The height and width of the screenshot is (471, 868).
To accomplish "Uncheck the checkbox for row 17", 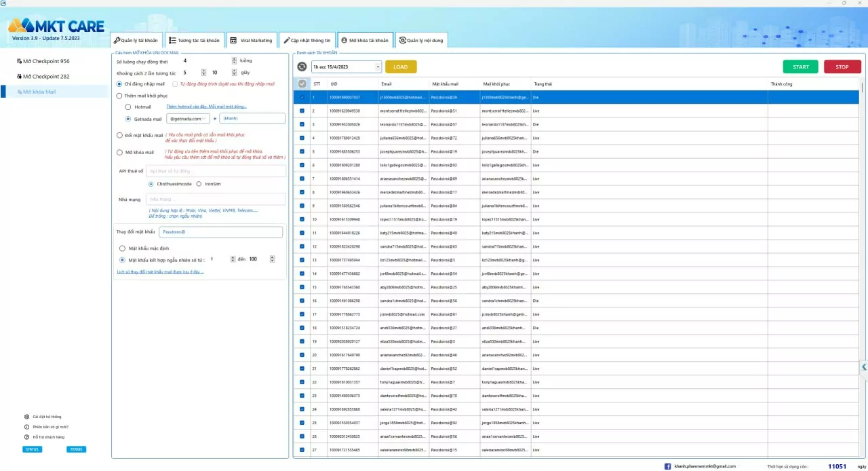I will [302, 314].
